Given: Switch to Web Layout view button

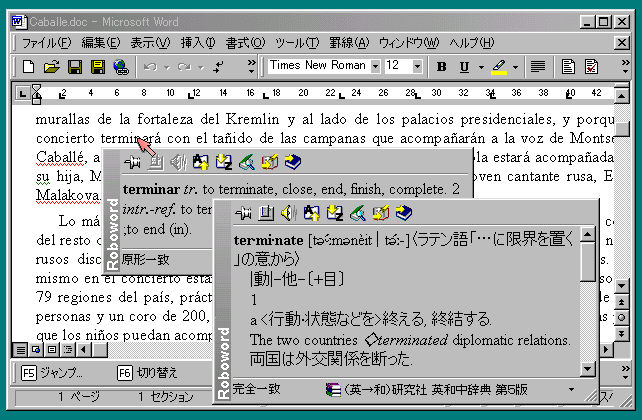Looking at the screenshot, I should coord(36,350).
